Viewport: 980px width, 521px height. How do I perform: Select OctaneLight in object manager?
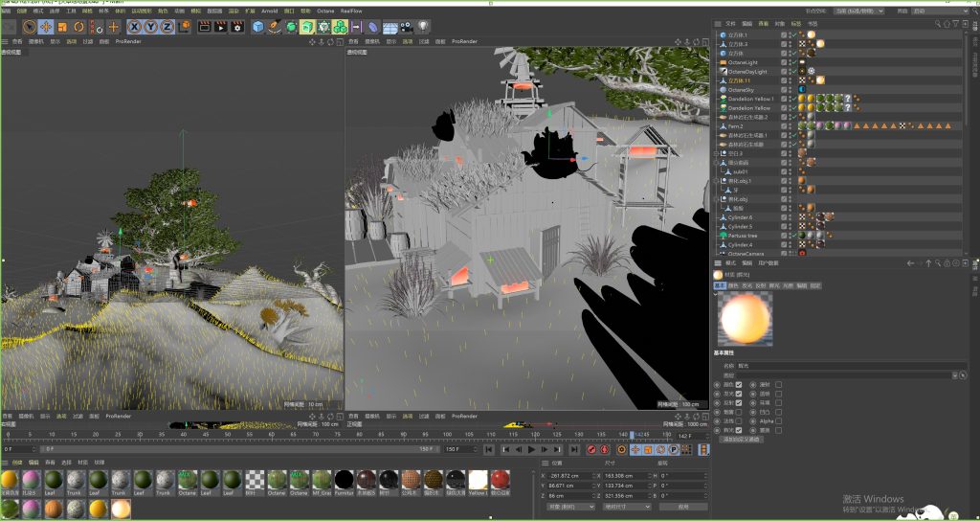743,62
